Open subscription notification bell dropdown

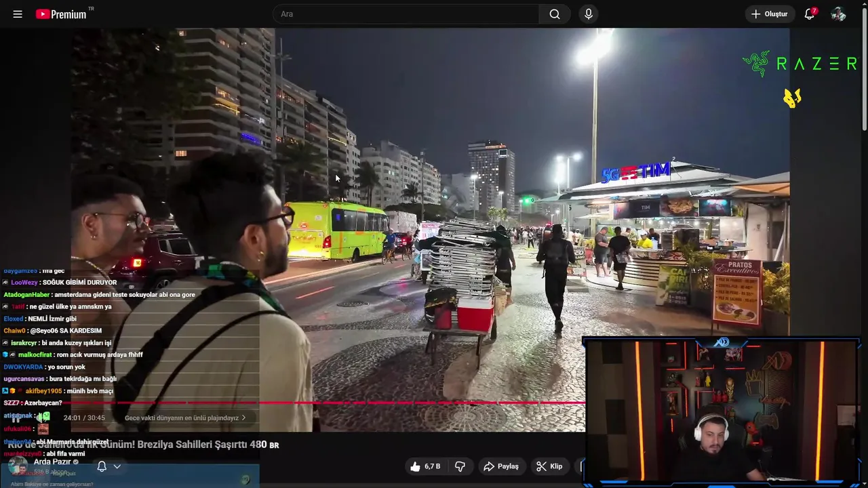pyautogui.click(x=108, y=466)
